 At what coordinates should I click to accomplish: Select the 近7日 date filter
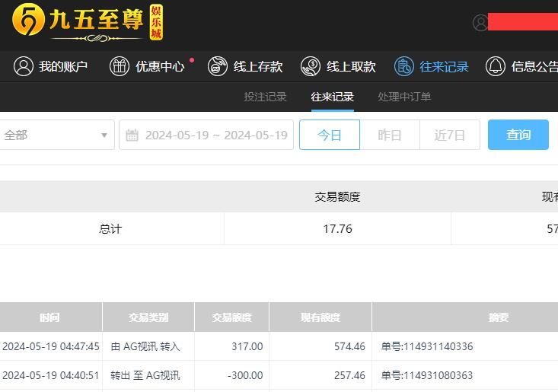(450, 135)
